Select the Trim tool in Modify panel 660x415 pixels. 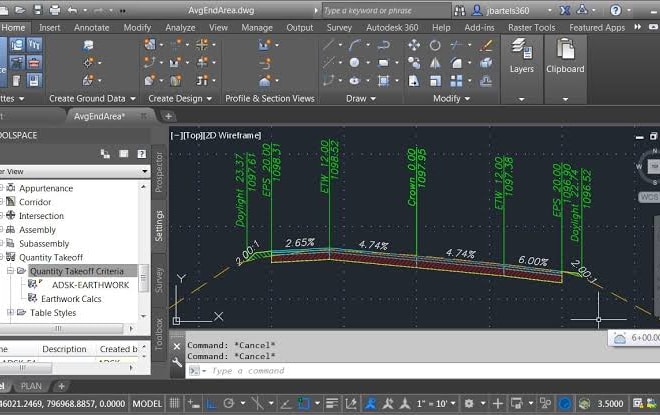[x=456, y=45]
